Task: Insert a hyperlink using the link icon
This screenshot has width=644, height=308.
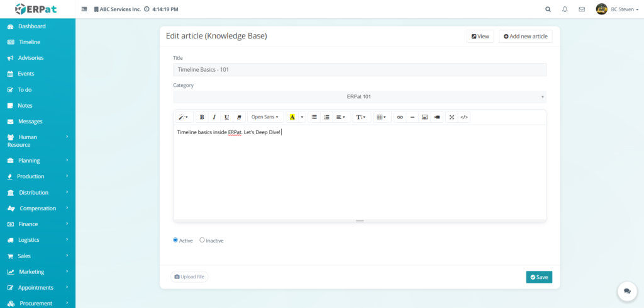Action: coord(400,117)
